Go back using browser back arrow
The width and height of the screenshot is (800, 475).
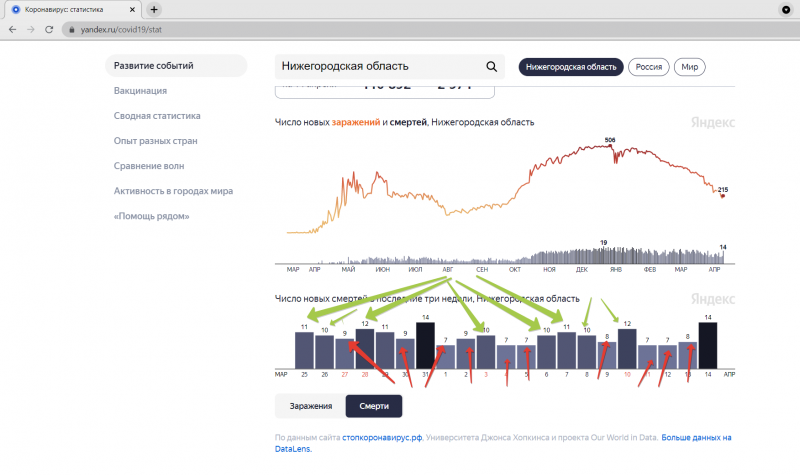13,30
